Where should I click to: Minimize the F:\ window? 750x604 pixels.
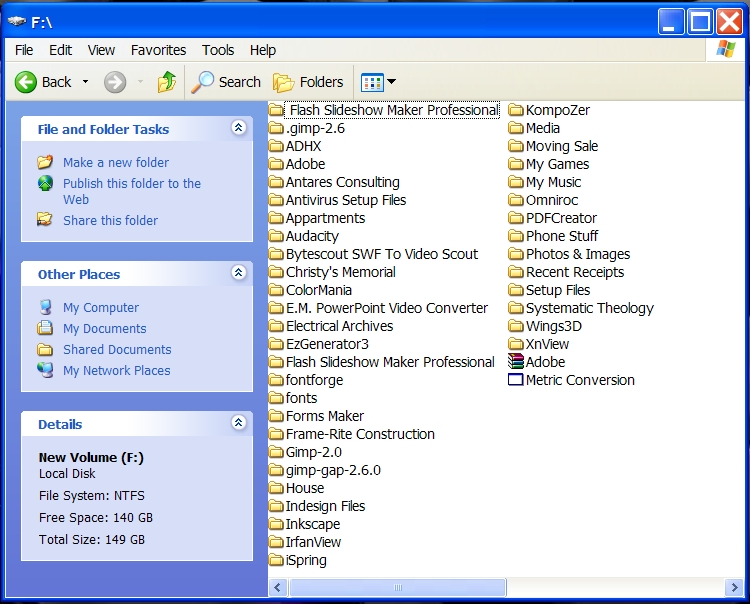point(671,22)
